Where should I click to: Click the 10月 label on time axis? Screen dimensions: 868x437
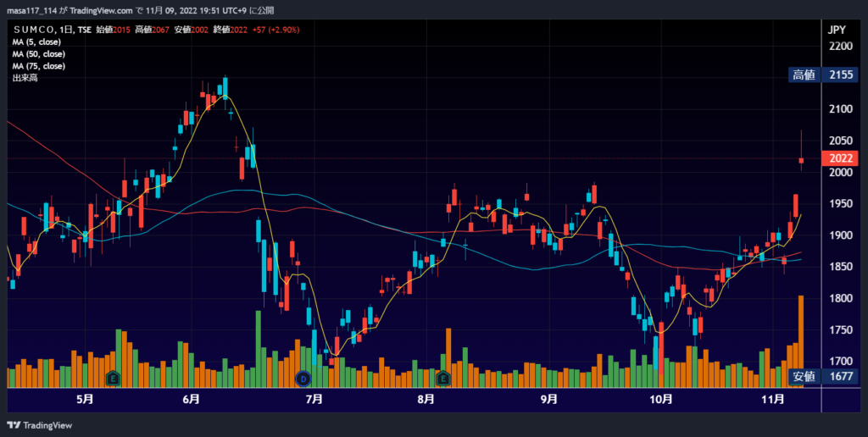coord(661,400)
